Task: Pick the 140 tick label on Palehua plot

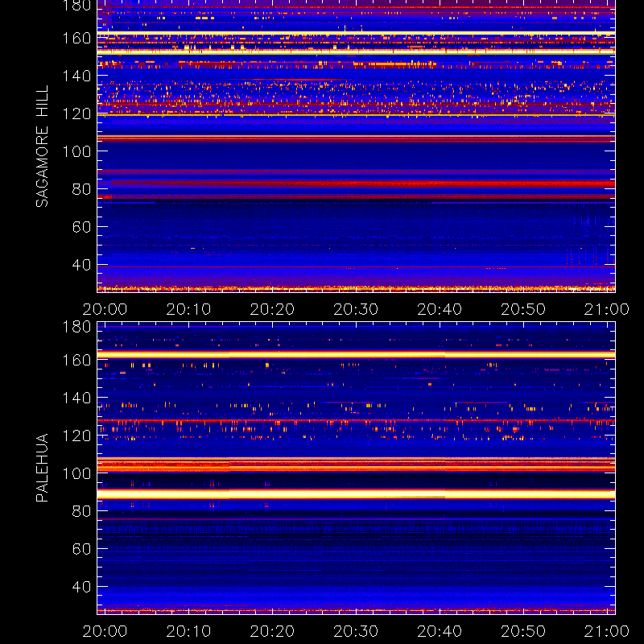Action: pos(76,398)
